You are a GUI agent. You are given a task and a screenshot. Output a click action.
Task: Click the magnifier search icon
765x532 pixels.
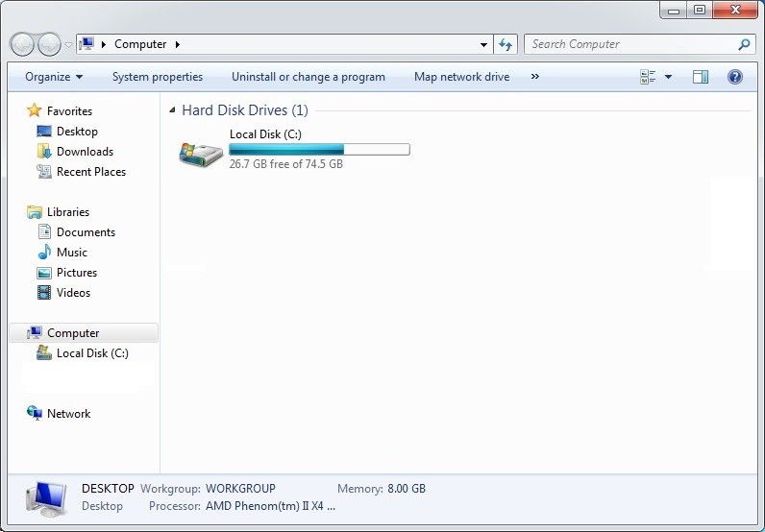pos(744,44)
